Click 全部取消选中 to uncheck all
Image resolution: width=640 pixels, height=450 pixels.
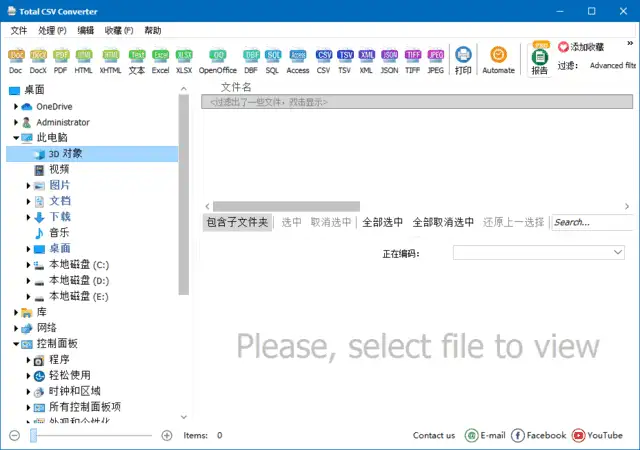click(x=444, y=222)
